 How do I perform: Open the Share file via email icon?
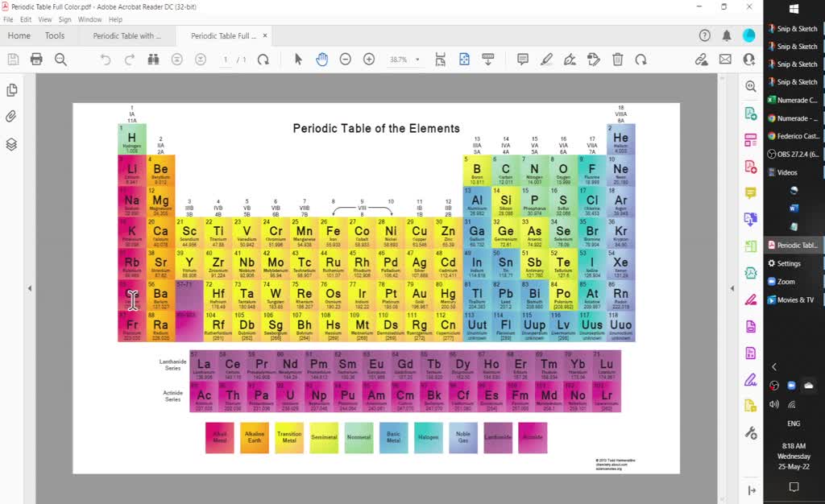point(725,60)
